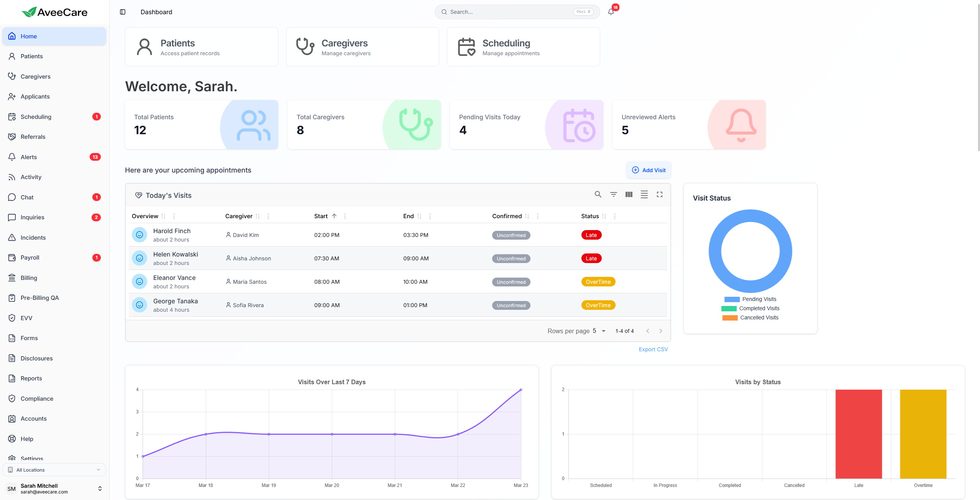Click Harold Finch's avatar icon
This screenshot has height=500, width=980.
(x=140, y=235)
